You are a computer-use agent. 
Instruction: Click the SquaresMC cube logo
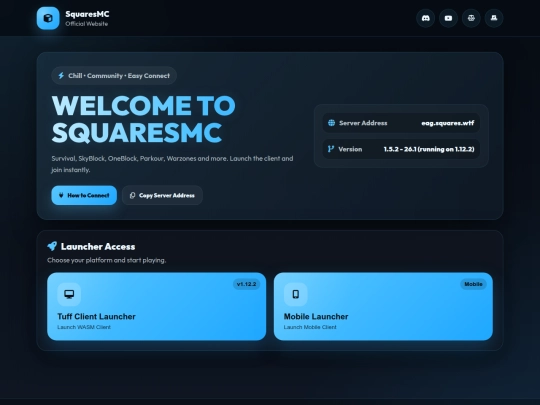click(48, 18)
